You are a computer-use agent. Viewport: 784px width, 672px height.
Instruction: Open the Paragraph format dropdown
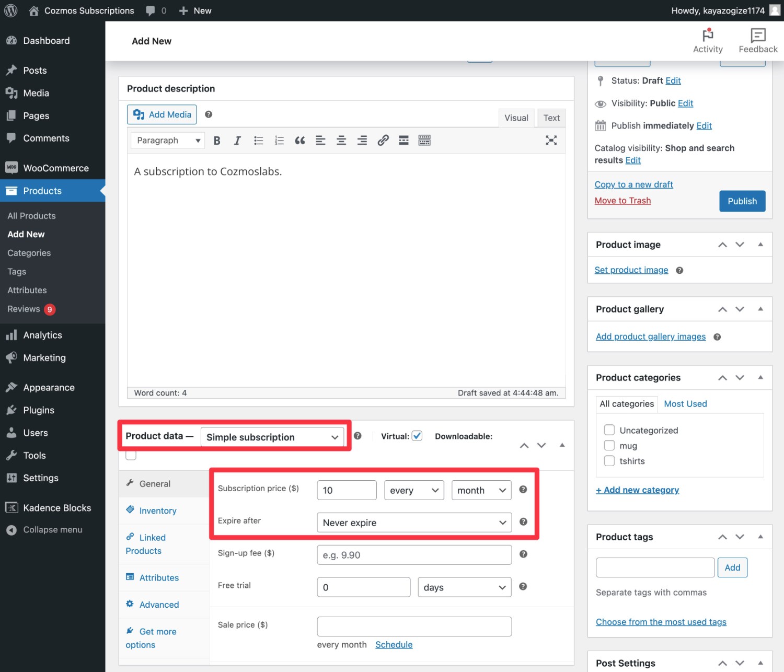(x=168, y=141)
